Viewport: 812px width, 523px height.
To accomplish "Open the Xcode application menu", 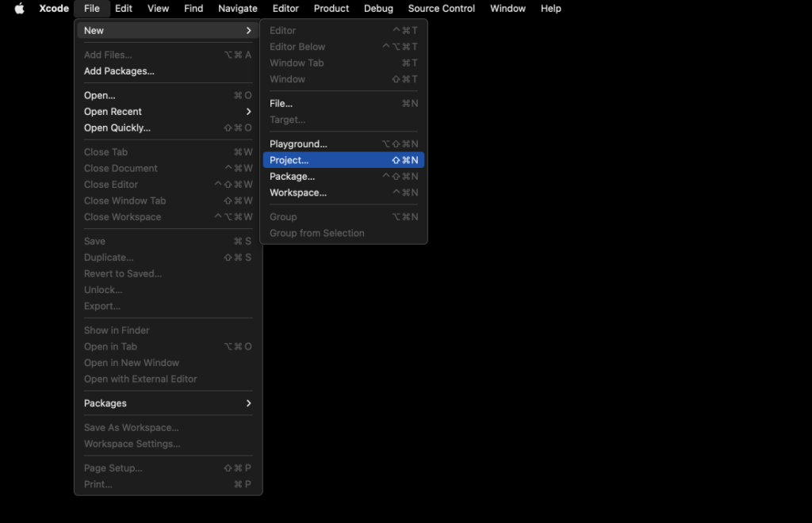I will pyautogui.click(x=54, y=8).
